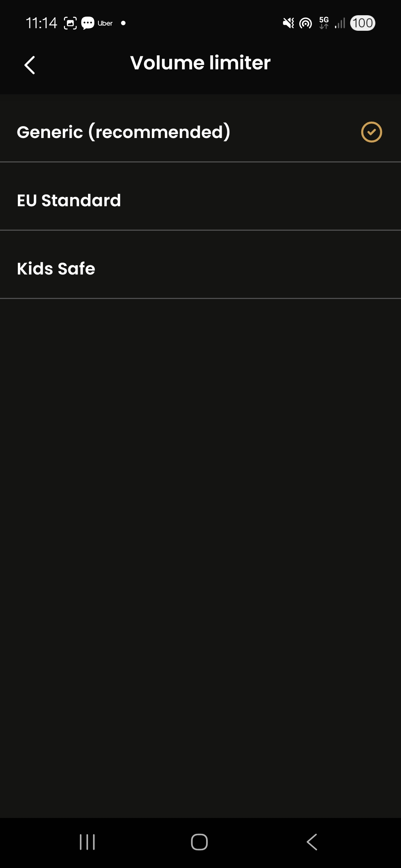
Task: Tap the chat bubble notification icon
Action: (88, 23)
